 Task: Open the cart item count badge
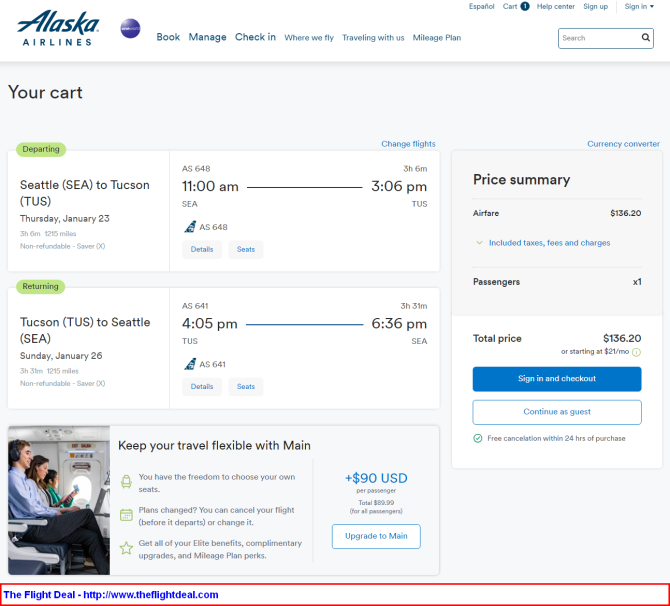coord(525,6)
